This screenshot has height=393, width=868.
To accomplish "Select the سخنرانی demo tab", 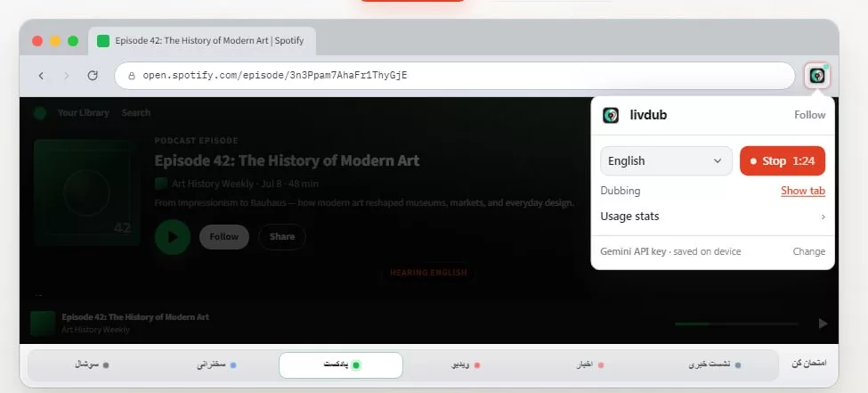I will click(x=216, y=365).
